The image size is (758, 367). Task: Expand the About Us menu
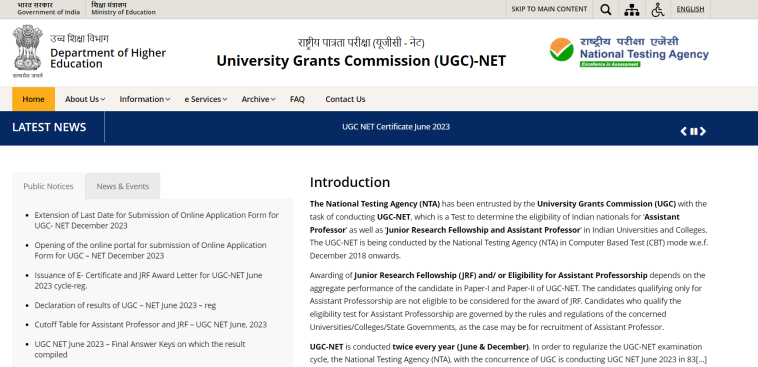point(85,99)
